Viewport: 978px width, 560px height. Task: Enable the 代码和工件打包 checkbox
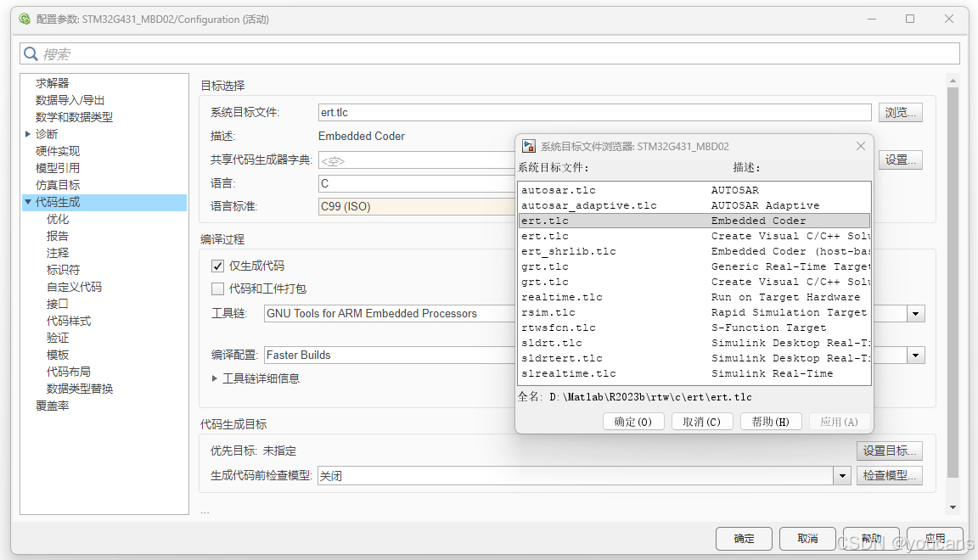point(217,288)
